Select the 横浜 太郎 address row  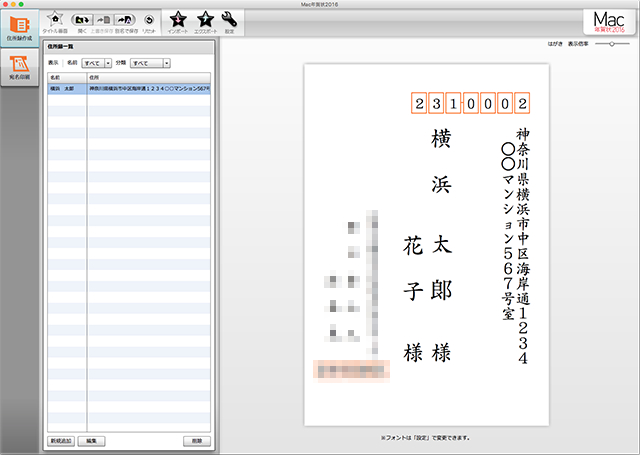click(x=129, y=88)
